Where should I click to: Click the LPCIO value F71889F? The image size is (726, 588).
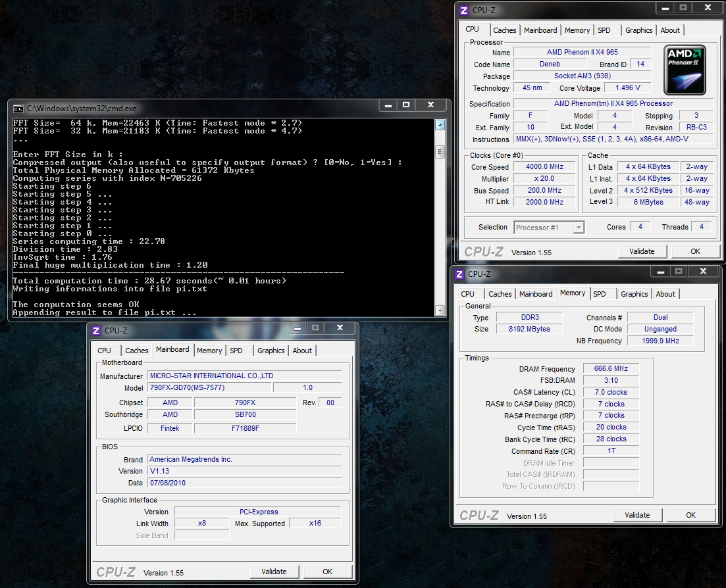[x=245, y=428]
